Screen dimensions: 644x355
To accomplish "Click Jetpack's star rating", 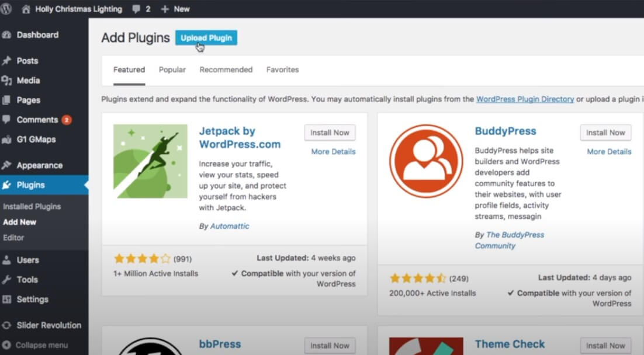I will pos(142,259).
